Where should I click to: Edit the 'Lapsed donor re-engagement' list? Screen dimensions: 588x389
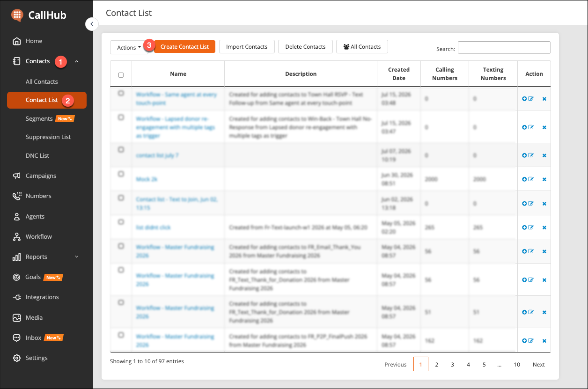pos(531,127)
